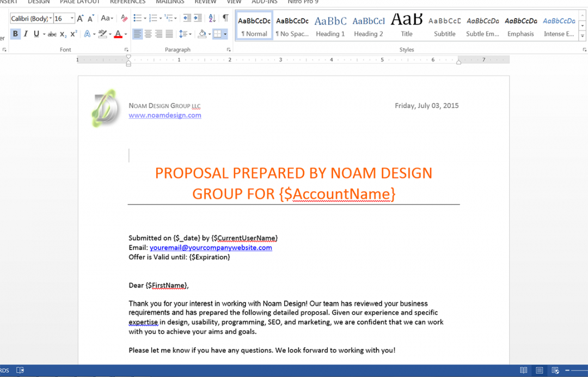The height and width of the screenshot is (377, 588).
Task: Start a bulleted list
Action: tap(138, 18)
